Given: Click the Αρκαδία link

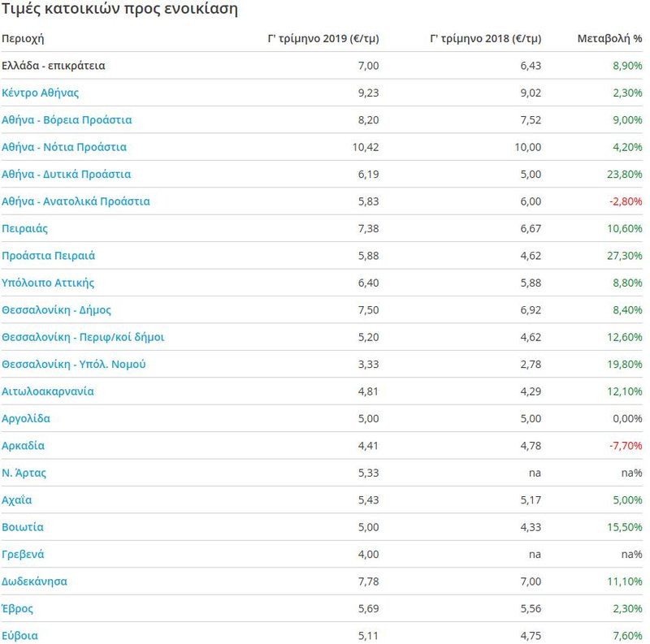Looking at the screenshot, I should tap(24, 446).
